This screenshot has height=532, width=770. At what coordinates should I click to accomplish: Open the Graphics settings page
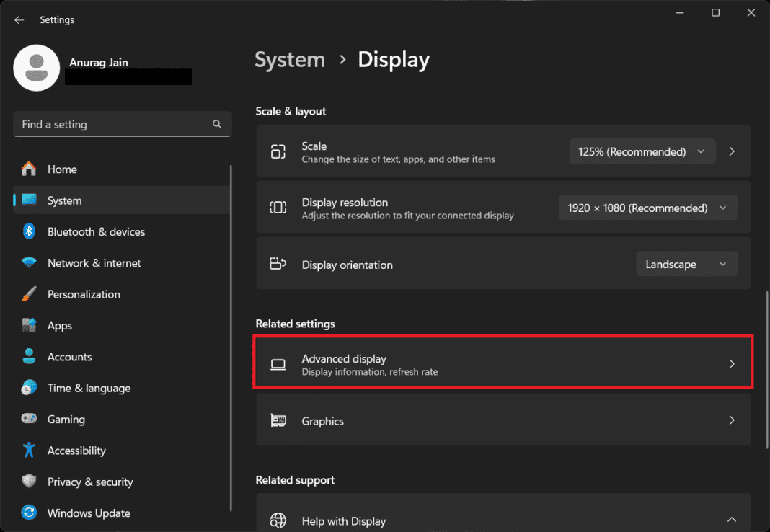click(503, 420)
